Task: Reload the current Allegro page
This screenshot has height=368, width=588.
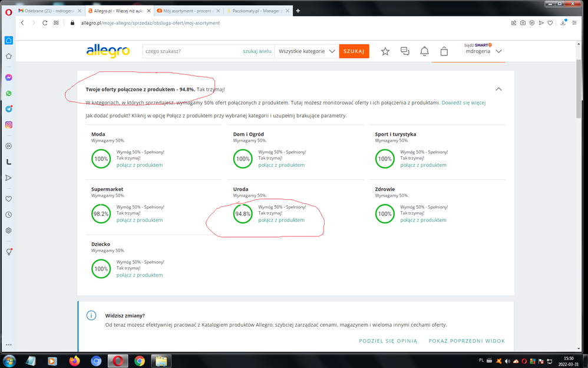Action: pyautogui.click(x=45, y=23)
